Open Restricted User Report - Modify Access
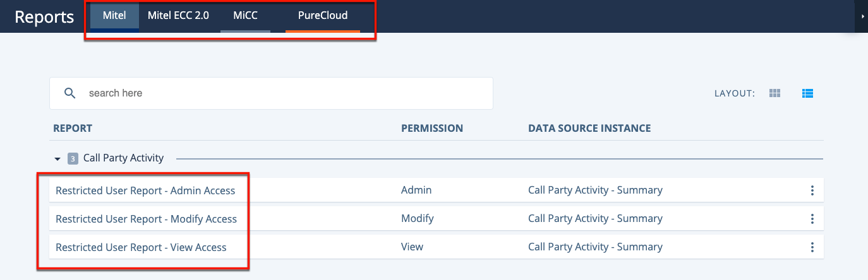This screenshot has height=280, width=868. (x=146, y=219)
